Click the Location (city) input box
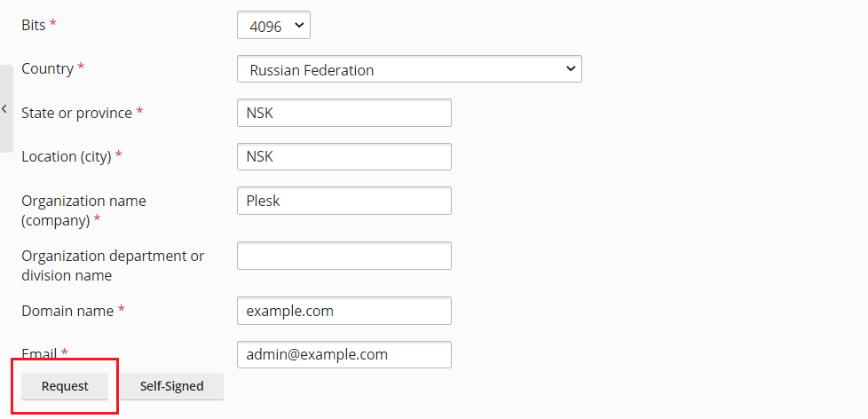868x419 pixels. [343, 156]
